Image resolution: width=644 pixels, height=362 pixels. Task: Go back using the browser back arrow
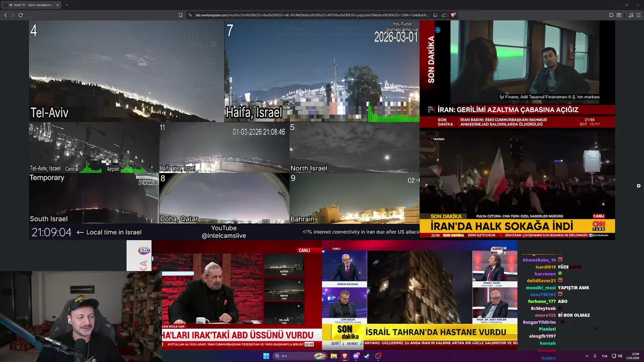[6, 15]
